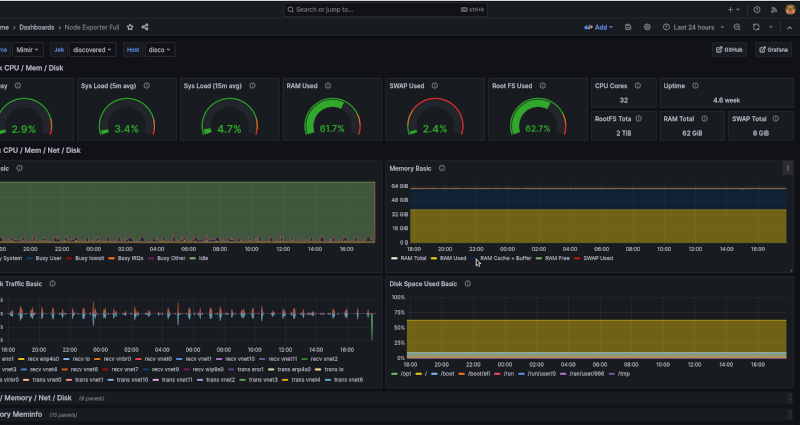Open the Mimir datasource dropdown

[x=26, y=49]
